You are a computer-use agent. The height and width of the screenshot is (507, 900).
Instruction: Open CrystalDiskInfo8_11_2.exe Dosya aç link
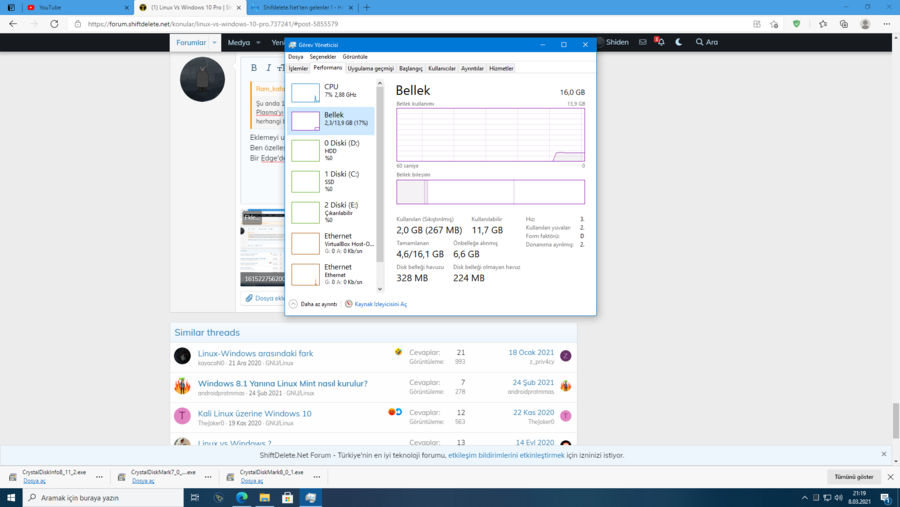tap(34, 481)
